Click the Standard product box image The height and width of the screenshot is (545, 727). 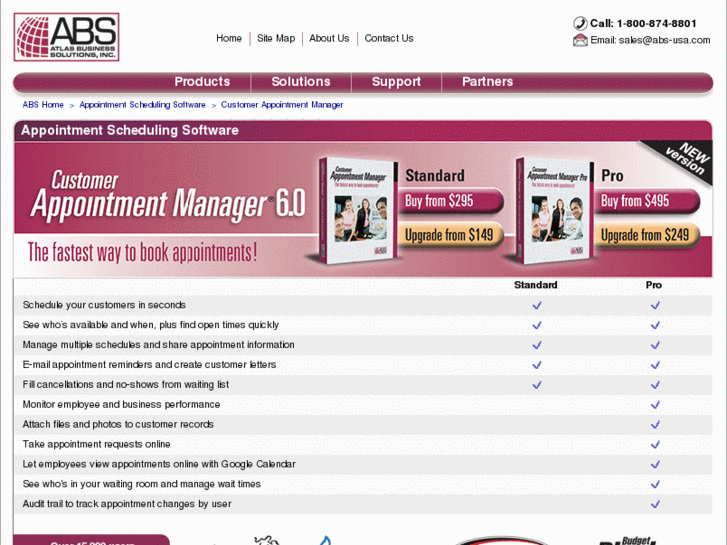[x=357, y=211]
